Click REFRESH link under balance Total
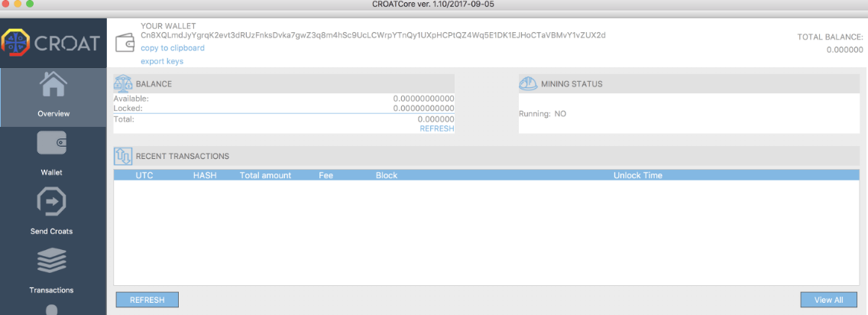Image resolution: width=868 pixels, height=315 pixels. tap(437, 128)
